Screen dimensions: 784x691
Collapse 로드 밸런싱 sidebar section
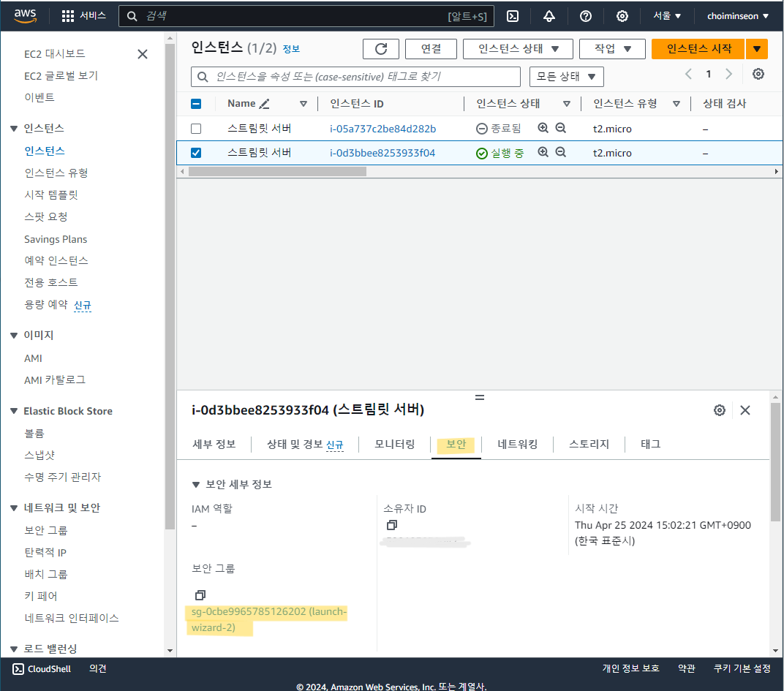coord(13,649)
